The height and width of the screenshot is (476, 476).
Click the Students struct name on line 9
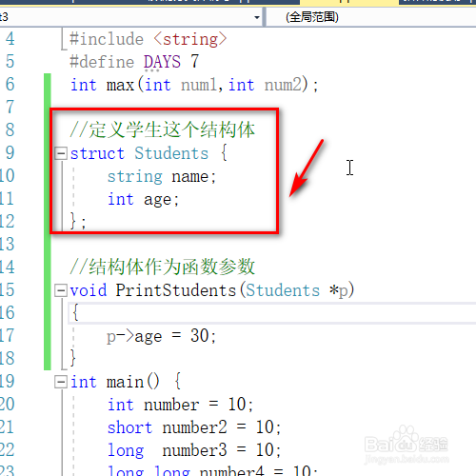tap(171, 153)
